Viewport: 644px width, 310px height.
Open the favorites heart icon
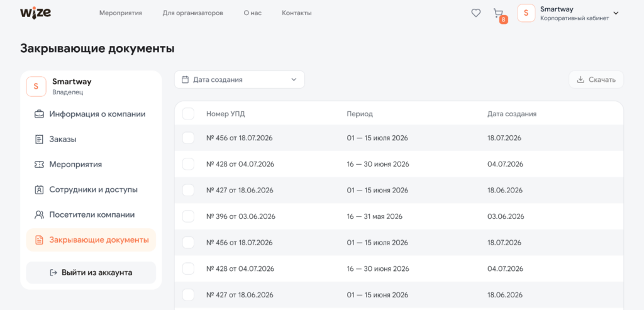(475, 13)
